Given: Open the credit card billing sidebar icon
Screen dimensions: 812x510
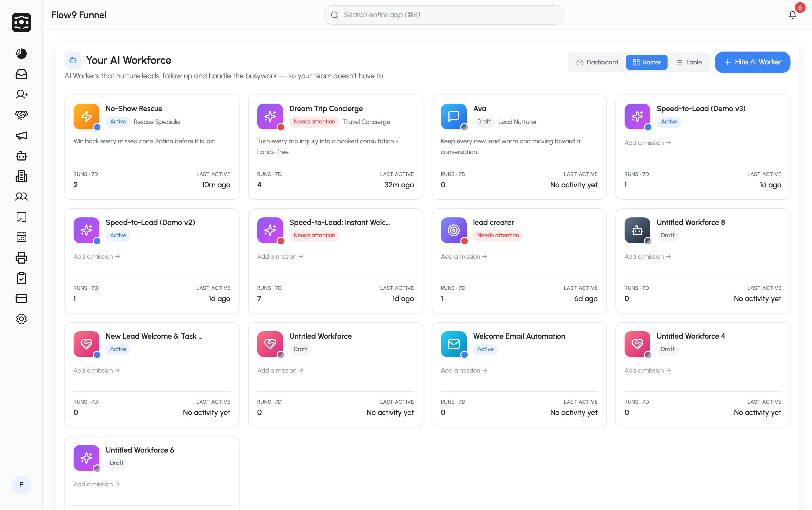Looking at the screenshot, I should (x=21, y=299).
